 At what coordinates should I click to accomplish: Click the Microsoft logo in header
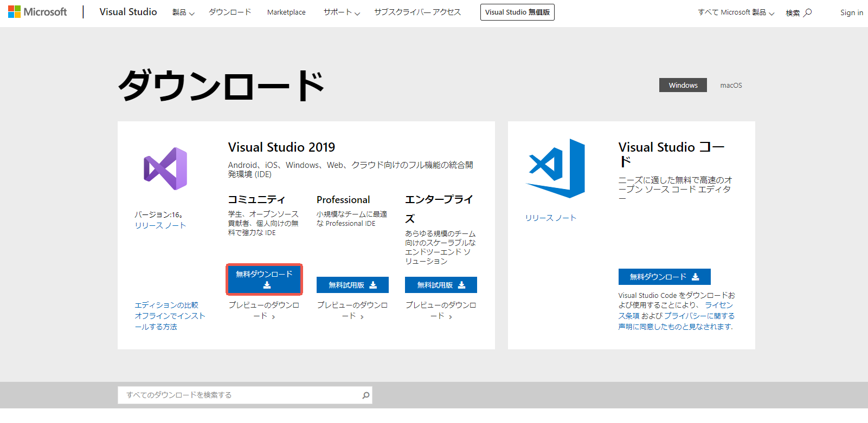(x=37, y=12)
